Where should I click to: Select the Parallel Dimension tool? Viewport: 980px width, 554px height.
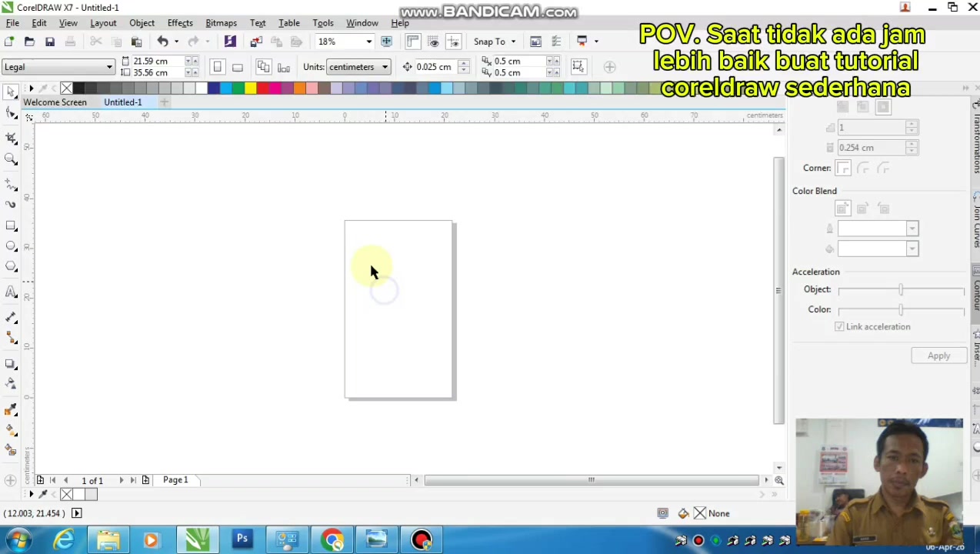(11, 317)
